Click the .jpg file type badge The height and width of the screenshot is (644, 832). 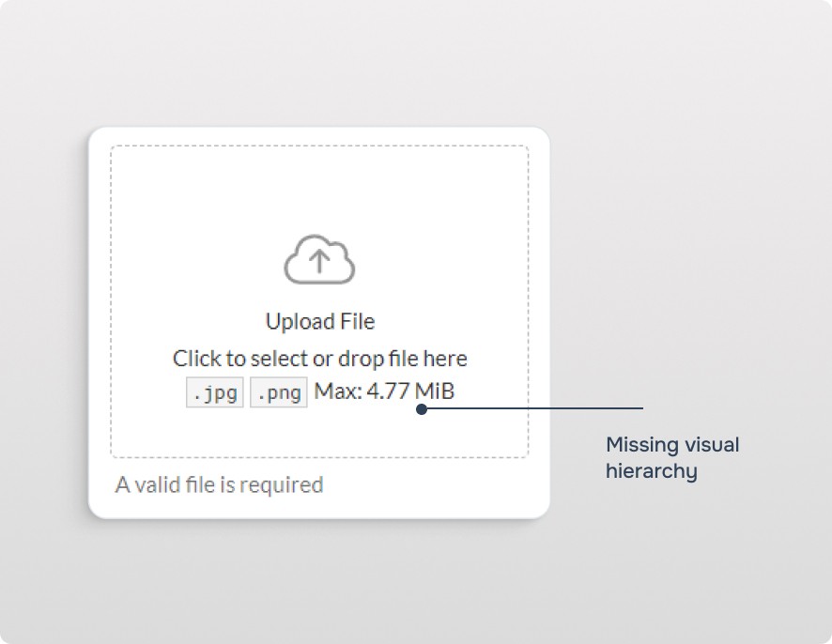(x=214, y=391)
